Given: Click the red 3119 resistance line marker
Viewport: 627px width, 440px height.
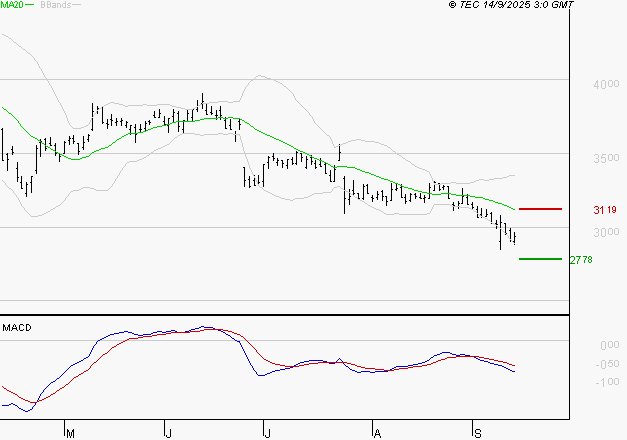Looking at the screenshot, I should point(541,209).
